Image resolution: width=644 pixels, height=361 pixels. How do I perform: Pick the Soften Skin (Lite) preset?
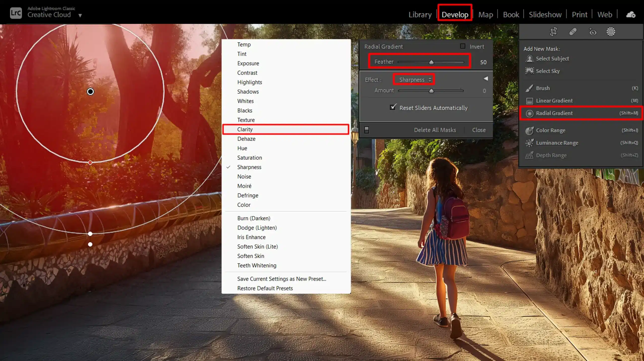click(x=286, y=247)
